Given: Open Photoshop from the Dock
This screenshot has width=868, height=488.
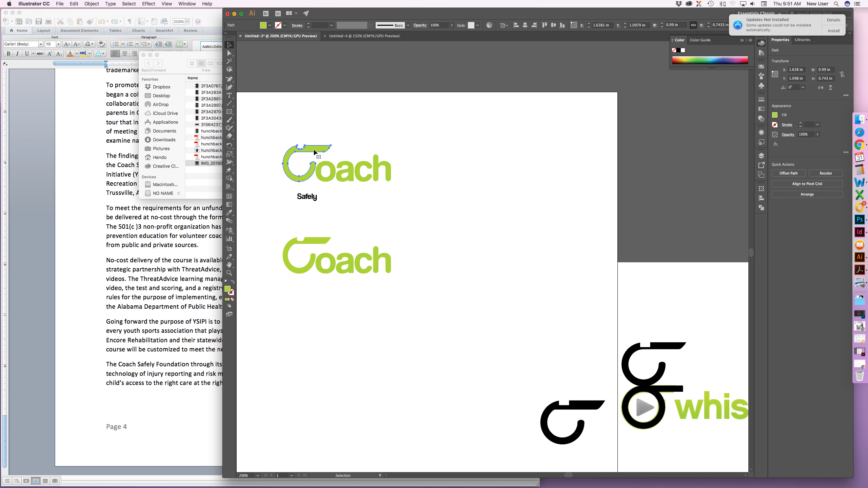Looking at the screenshot, I should coord(860,219).
